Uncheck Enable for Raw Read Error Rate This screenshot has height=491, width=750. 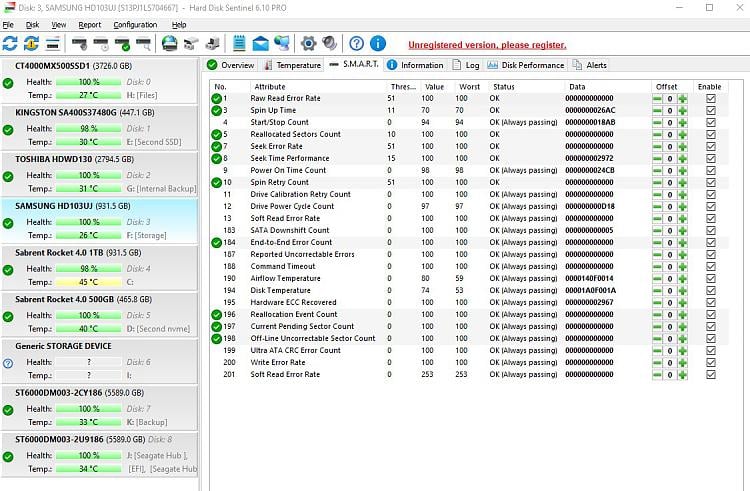pos(711,98)
